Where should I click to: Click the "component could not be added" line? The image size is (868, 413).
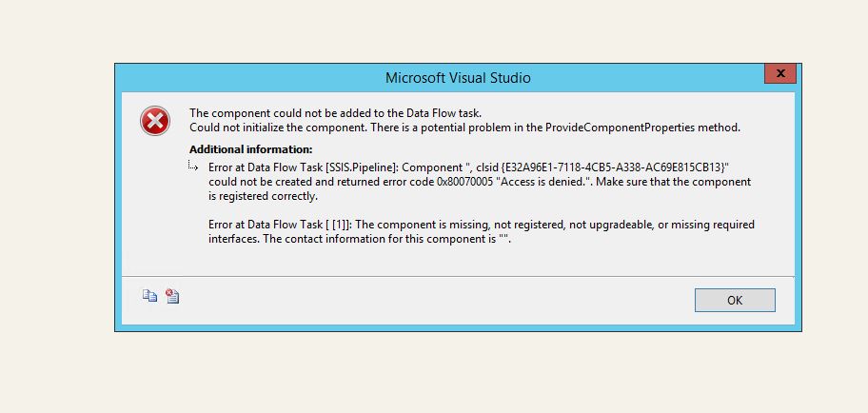(x=335, y=113)
